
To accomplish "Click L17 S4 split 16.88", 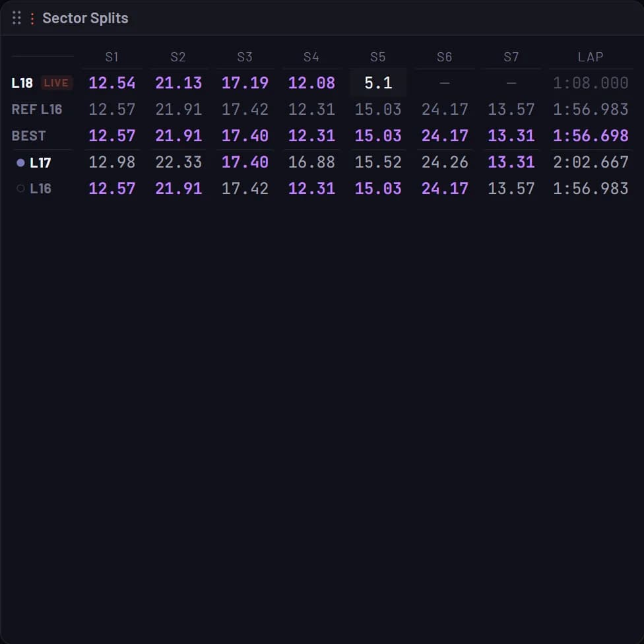I will 311,162.
